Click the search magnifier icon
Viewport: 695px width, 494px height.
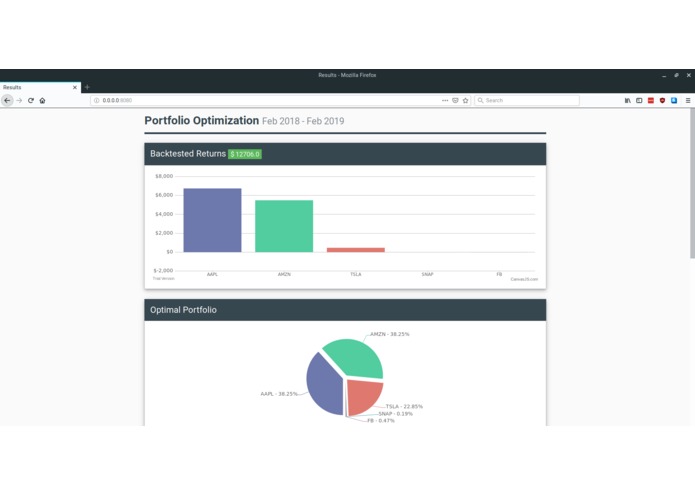480,101
